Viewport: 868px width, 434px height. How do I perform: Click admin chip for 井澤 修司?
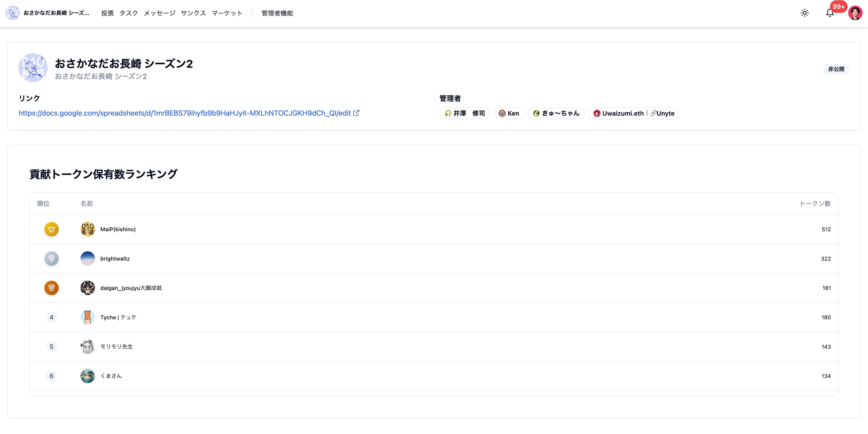pos(464,113)
